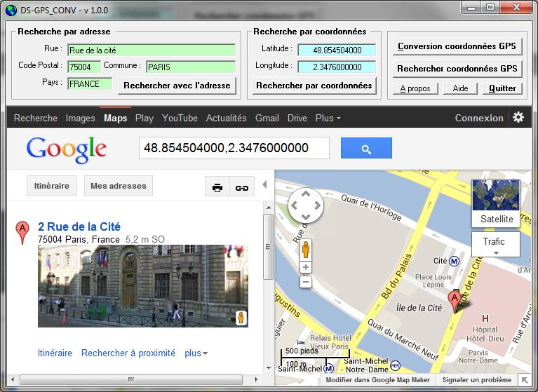The image size is (538, 392).
Task: Expand the 'plus' options under address
Action: (196, 353)
